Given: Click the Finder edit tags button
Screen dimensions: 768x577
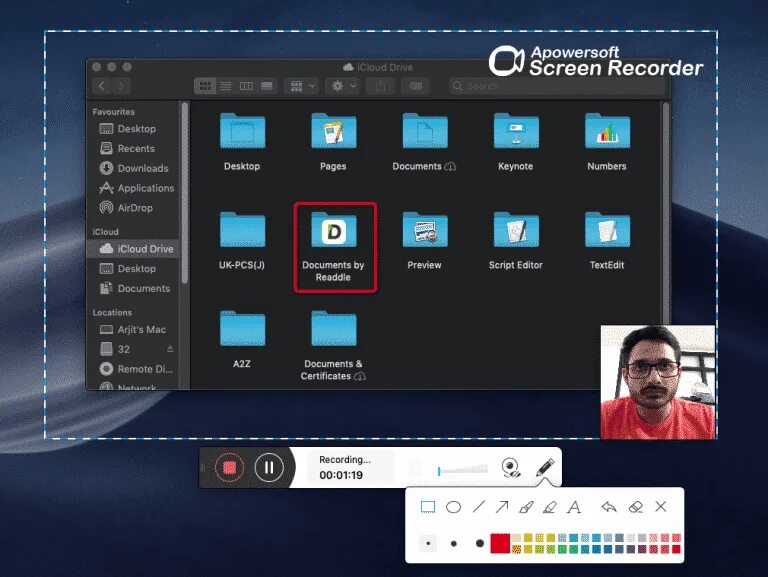Looking at the screenshot, I should [415, 86].
